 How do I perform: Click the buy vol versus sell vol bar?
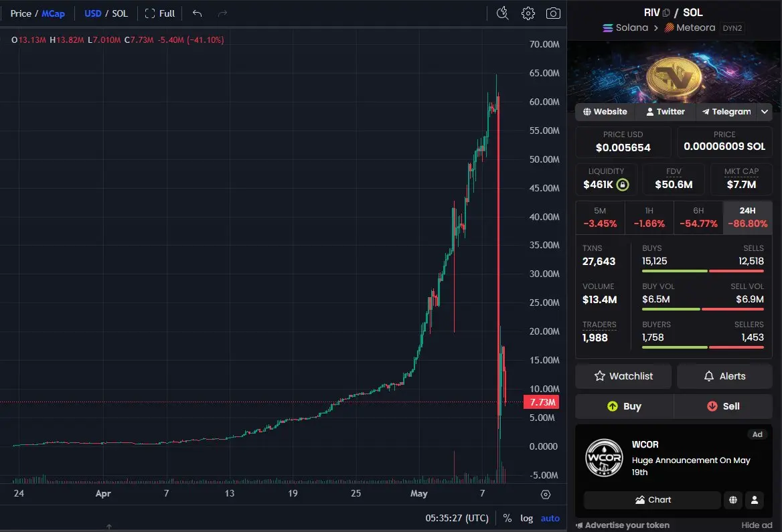[703, 309]
